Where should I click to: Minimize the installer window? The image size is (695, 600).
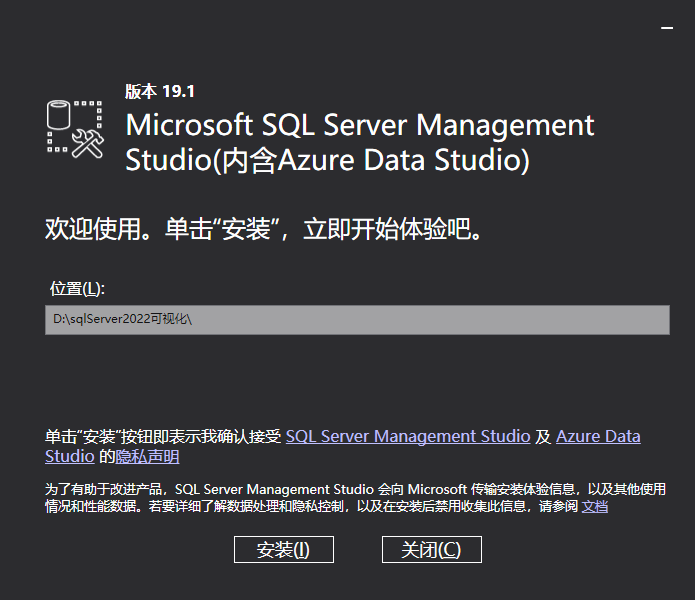pos(667,28)
